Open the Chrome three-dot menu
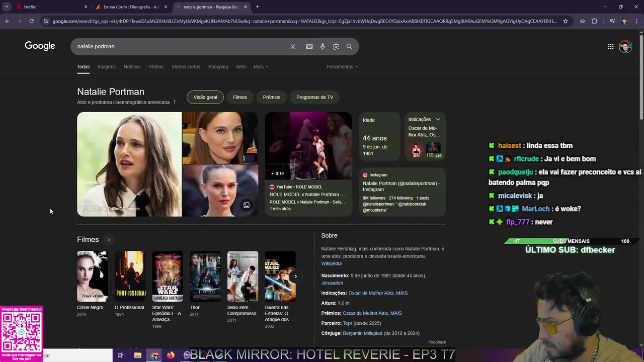Screen dimensions: 644x362 (636, 21)
